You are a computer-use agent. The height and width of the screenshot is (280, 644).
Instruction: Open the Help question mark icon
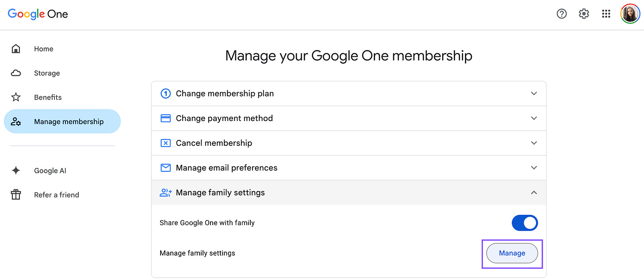(x=562, y=14)
